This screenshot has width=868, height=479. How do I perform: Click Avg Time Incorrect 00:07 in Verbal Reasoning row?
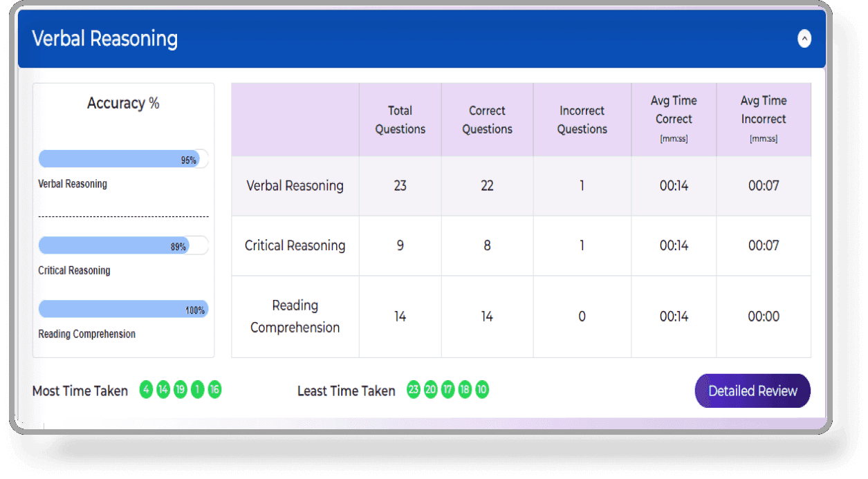(x=764, y=186)
